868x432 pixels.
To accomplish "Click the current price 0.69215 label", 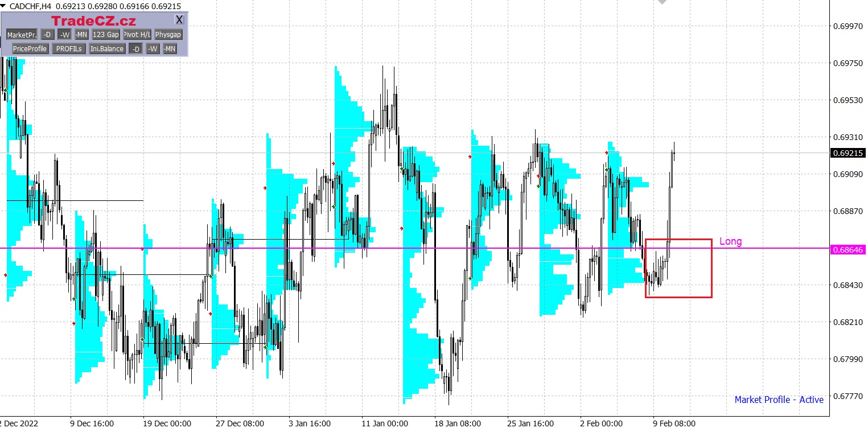I will (848, 153).
